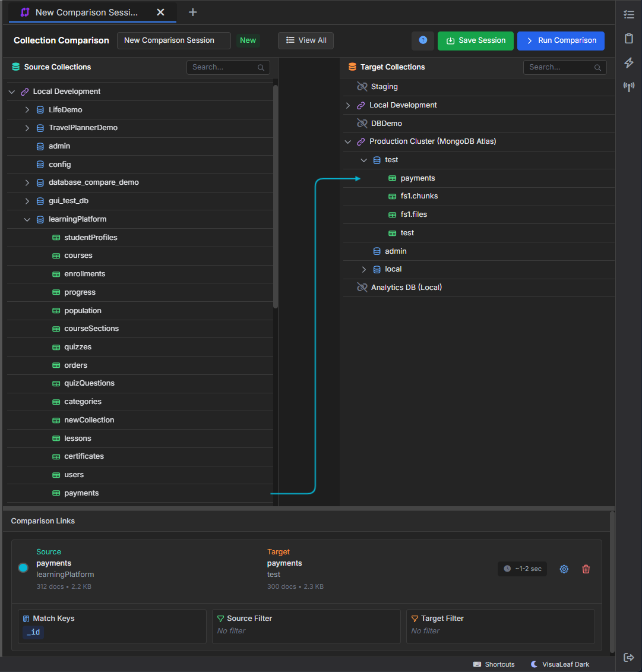Screen dimensions: 642x672
Task: Open Shortcuts from the status bar
Action: point(494,664)
